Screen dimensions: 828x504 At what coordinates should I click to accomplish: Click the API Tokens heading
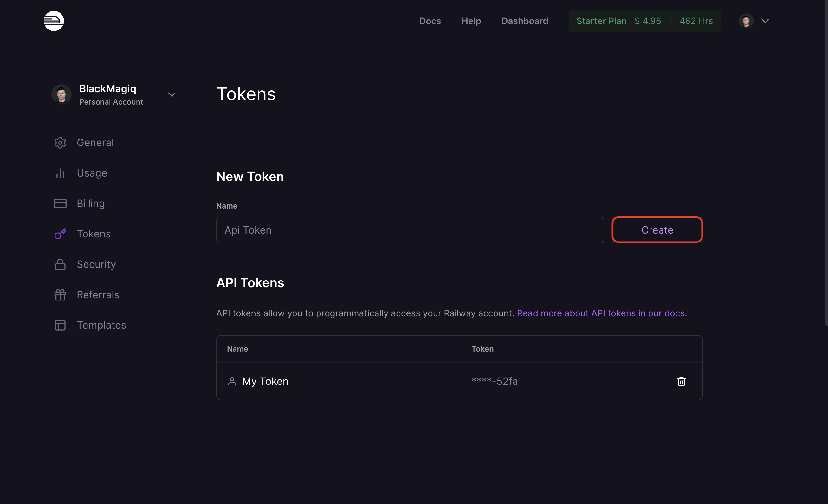[250, 282]
